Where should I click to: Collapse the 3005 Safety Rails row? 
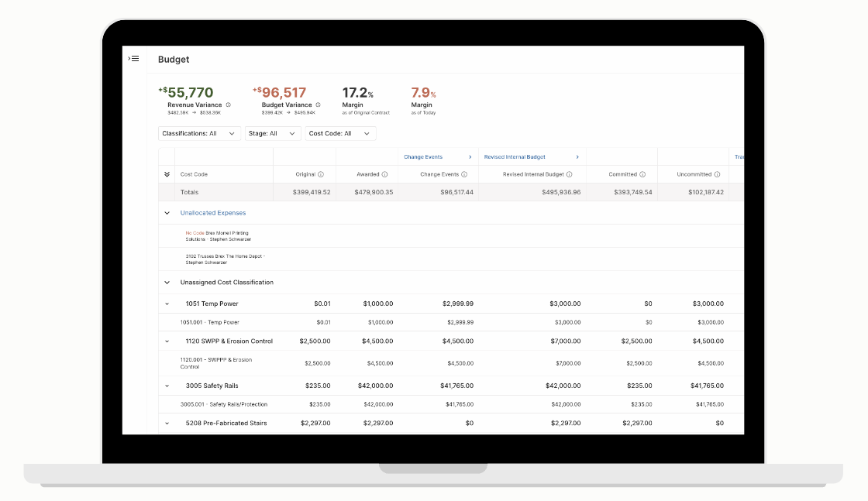(167, 386)
